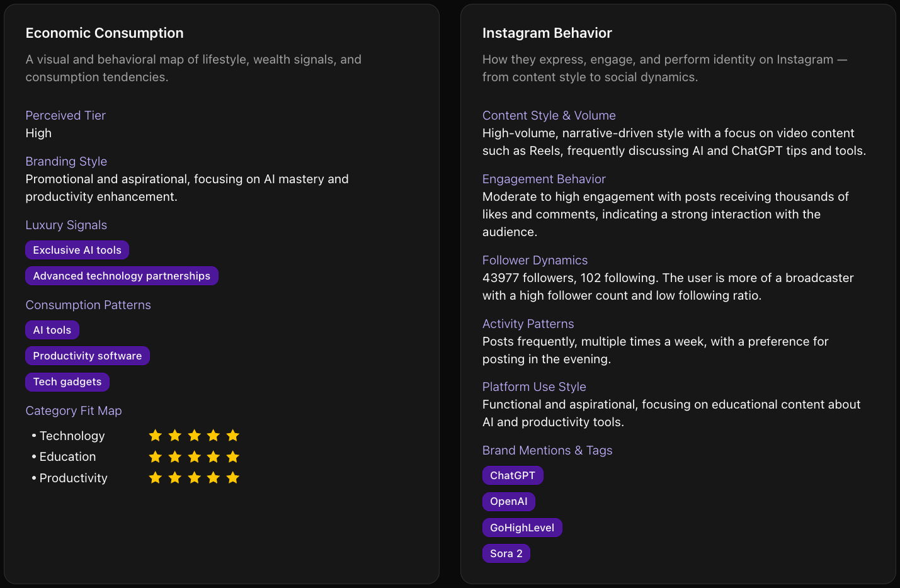Viewport: 900px width, 588px height.
Task: Click the third star in Education row
Action: click(195, 457)
